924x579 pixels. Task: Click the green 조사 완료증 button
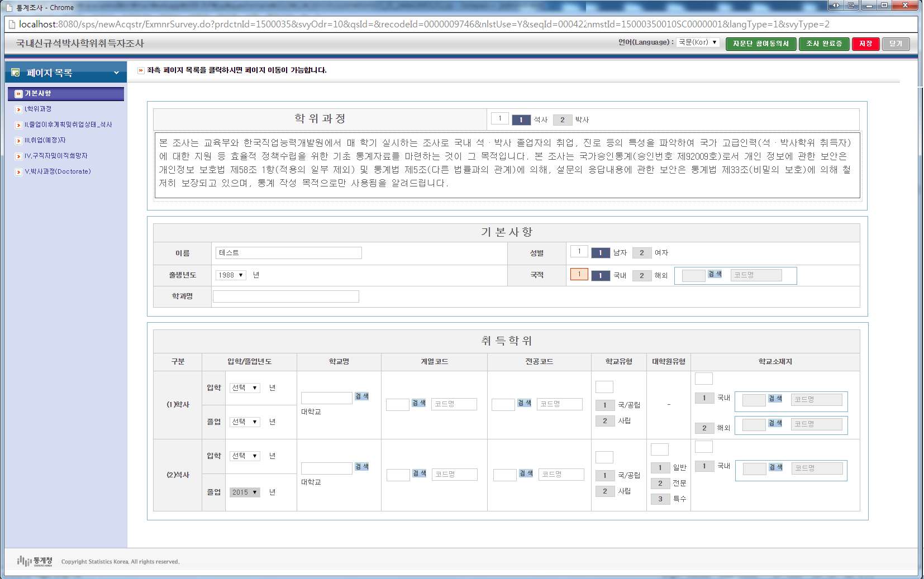point(823,44)
